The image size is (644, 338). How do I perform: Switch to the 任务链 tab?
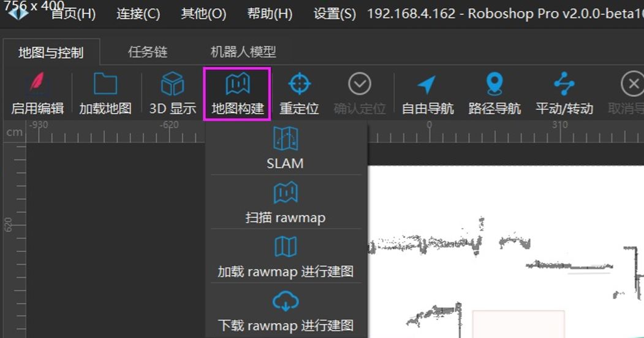coord(148,52)
